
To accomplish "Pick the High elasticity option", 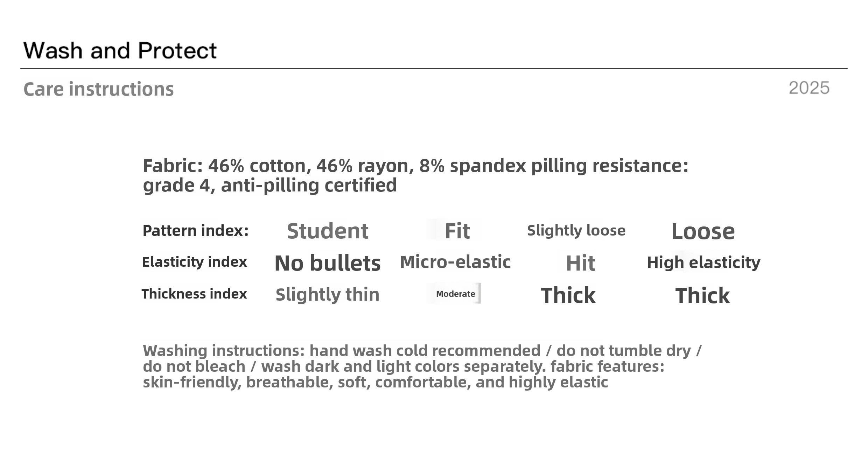I will point(703,262).
